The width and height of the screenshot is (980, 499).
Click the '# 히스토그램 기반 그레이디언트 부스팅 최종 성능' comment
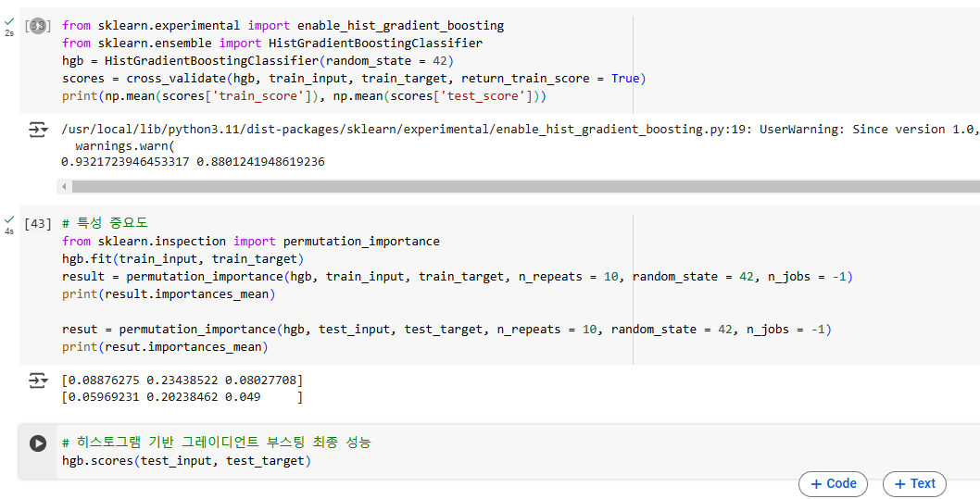(216, 443)
